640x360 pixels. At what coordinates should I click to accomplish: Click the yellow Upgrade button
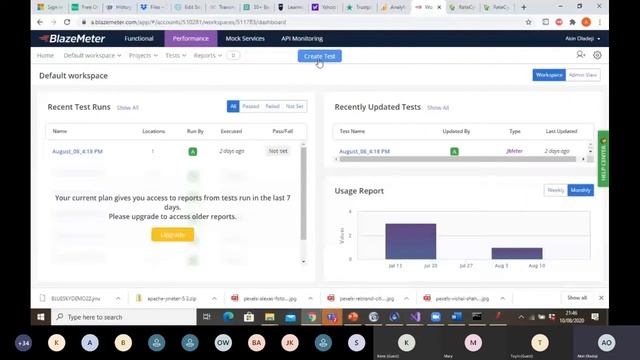(x=173, y=234)
